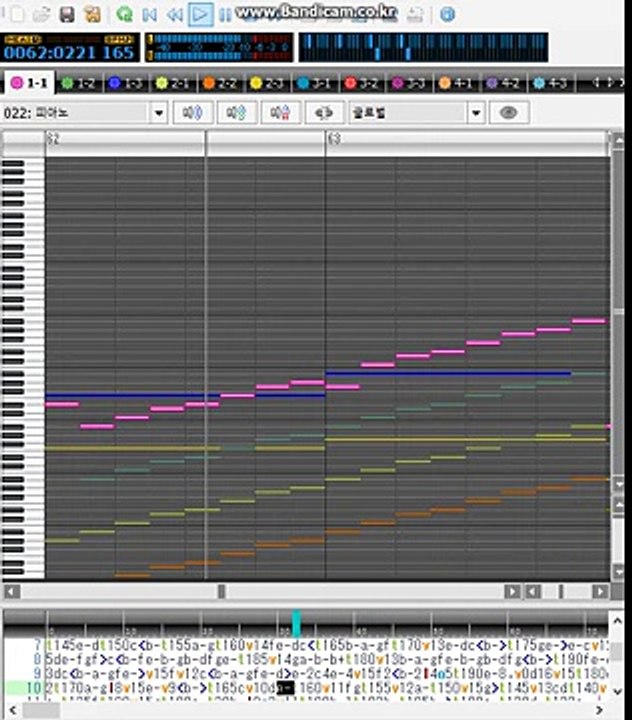This screenshot has width=632, height=720.
Task: Click the vertical zoom up arrow
Action: pos(618,506)
